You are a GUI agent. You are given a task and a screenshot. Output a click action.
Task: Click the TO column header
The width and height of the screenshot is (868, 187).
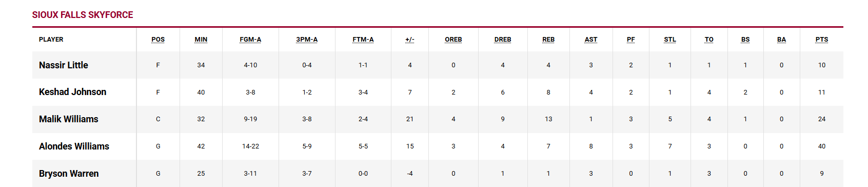(709, 40)
